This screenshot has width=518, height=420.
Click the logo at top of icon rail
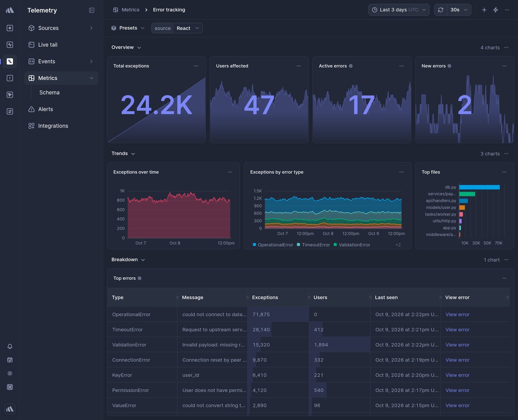(10, 10)
